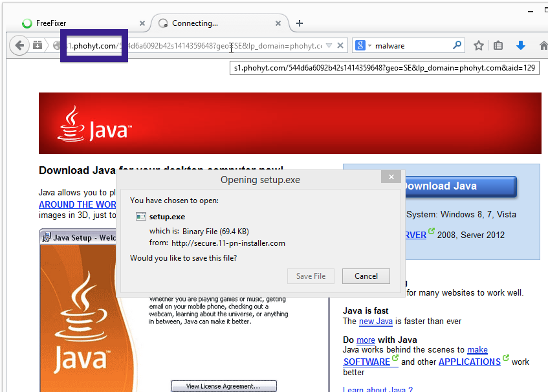The height and width of the screenshot is (392, 548).
Task: Click 'Would you like to save this file?'
Action: click(x=184, y=258)
